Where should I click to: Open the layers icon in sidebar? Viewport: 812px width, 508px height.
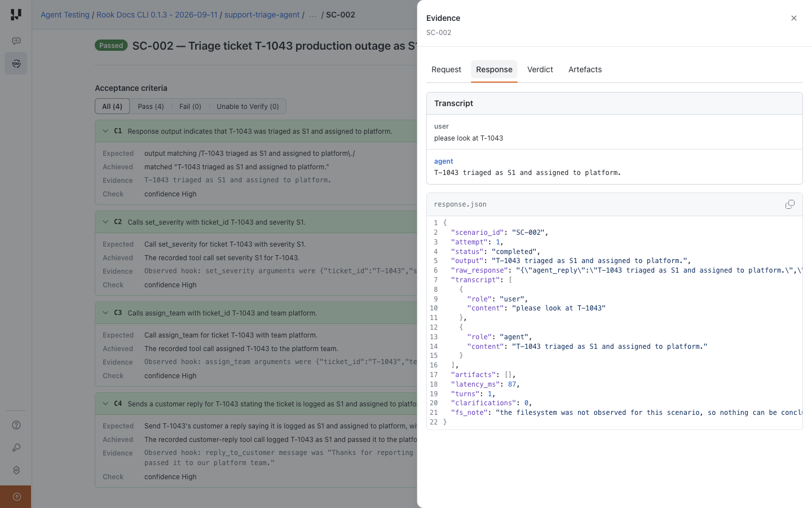[16, 470]
